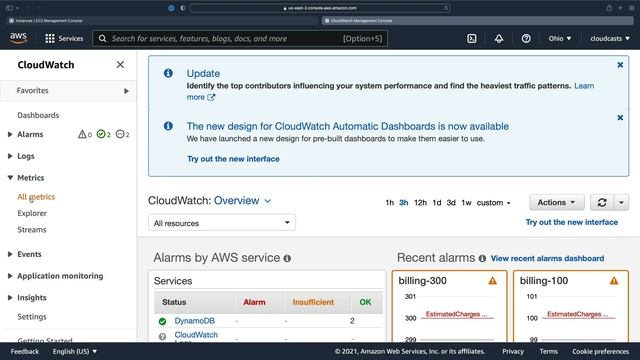Open the Actions dropdown button
This screenshot has width=640, height=360.
click(557, 202)
